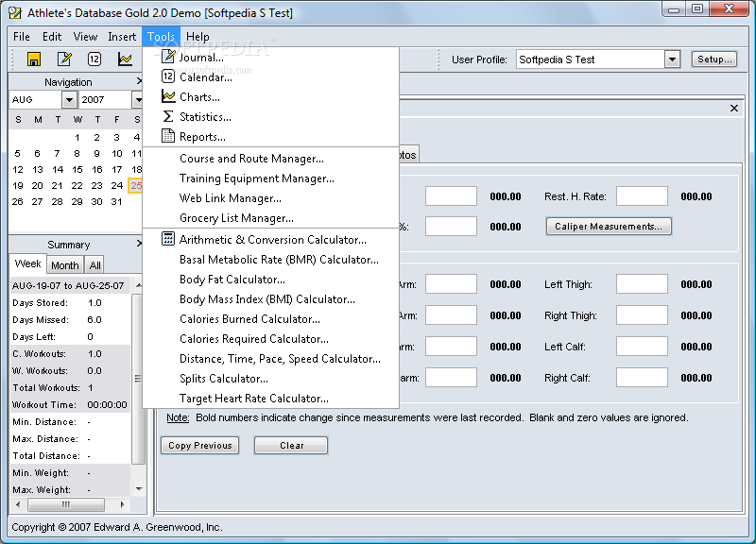
Task: Open Calories Required Calculator
Action: tap(271, 339)
